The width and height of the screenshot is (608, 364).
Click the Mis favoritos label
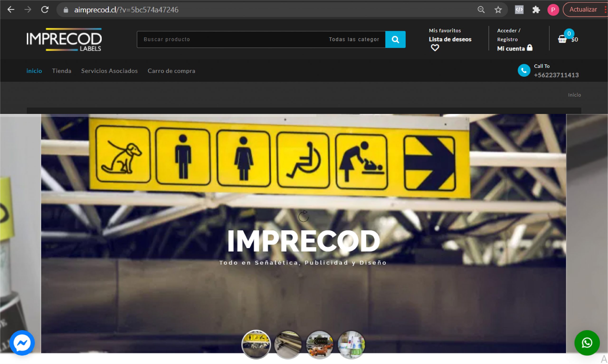[445, 30]
